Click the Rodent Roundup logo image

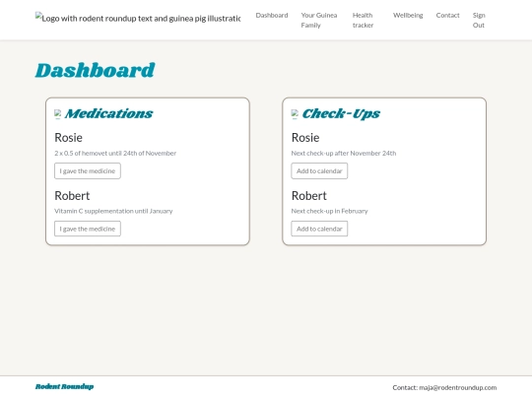tap(138, 18)
